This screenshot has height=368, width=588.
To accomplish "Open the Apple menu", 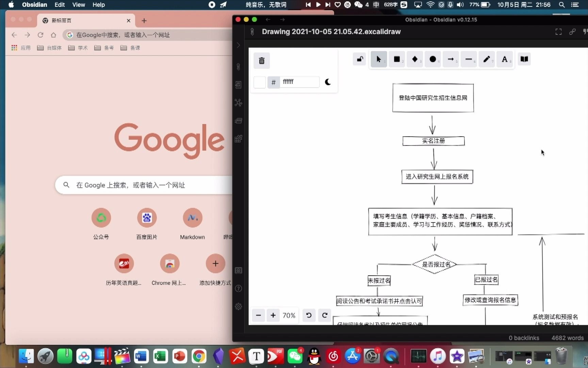I will pyautogui.click(x=11, y=5).
